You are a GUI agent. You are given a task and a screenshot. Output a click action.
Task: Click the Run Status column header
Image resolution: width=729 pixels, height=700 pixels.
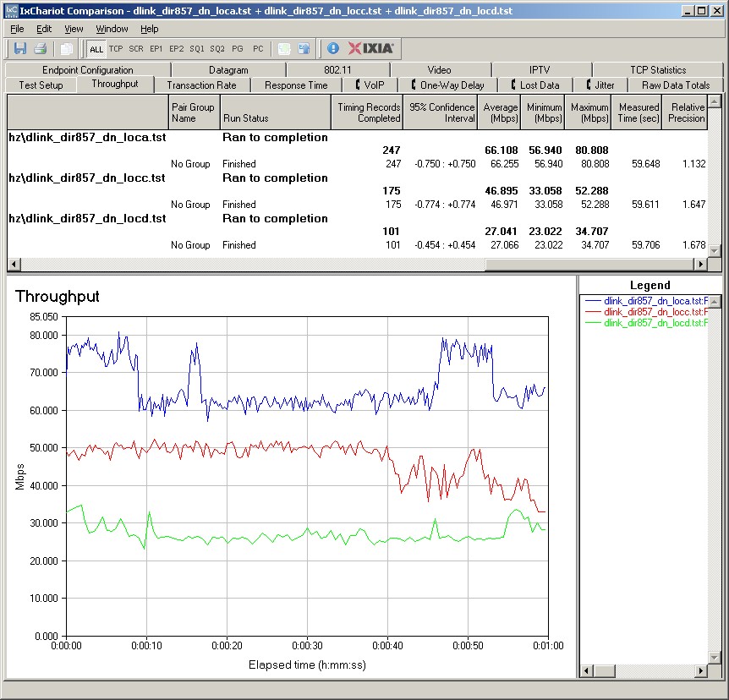[x=275, y=112]
